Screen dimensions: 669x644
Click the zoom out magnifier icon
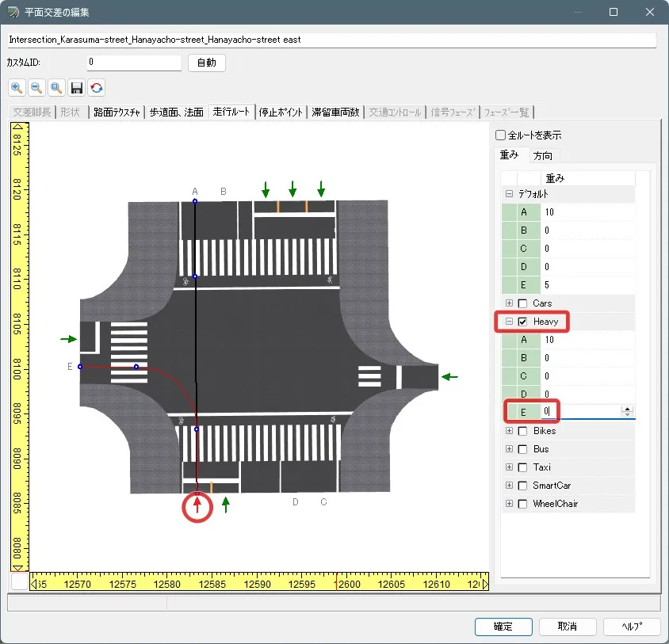[36, 88]
